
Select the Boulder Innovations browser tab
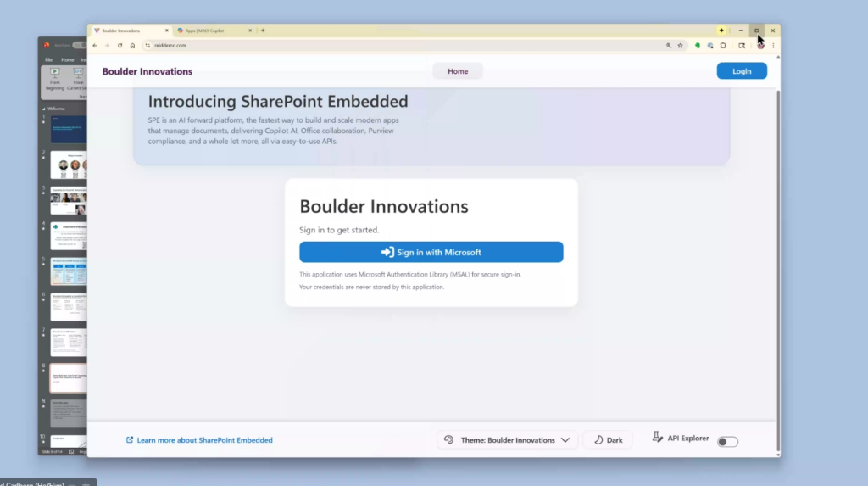pyautogui.click(x=130, y=31)
